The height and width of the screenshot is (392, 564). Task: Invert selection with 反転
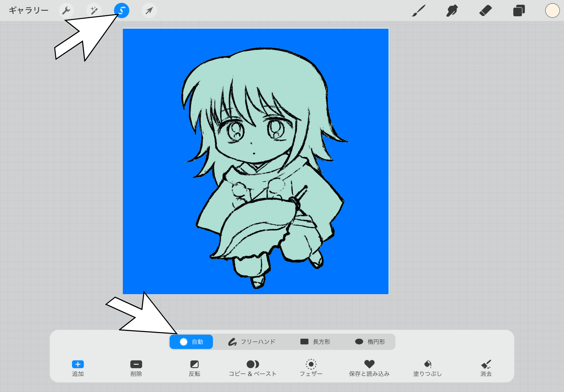coord(194,368)
